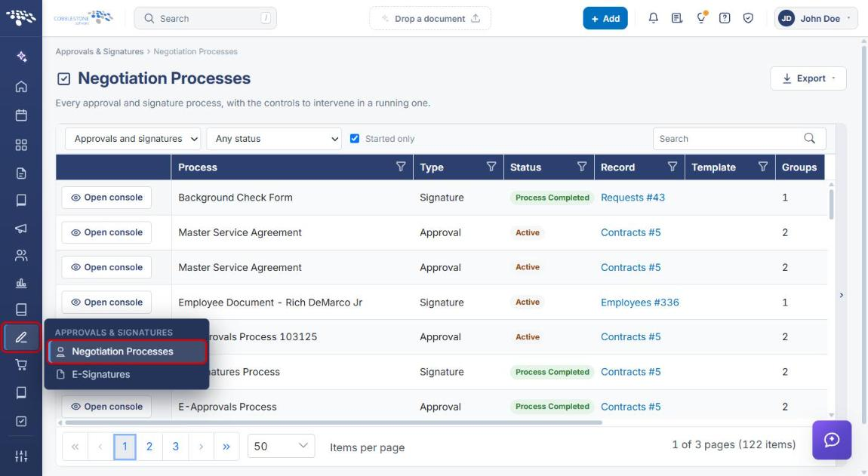Image resolution: width=868 pixels, height=476 pixels.
Task: Select Negotiation Processes in flyout menu
Action: pyautogui.click(x=128, y=352)
